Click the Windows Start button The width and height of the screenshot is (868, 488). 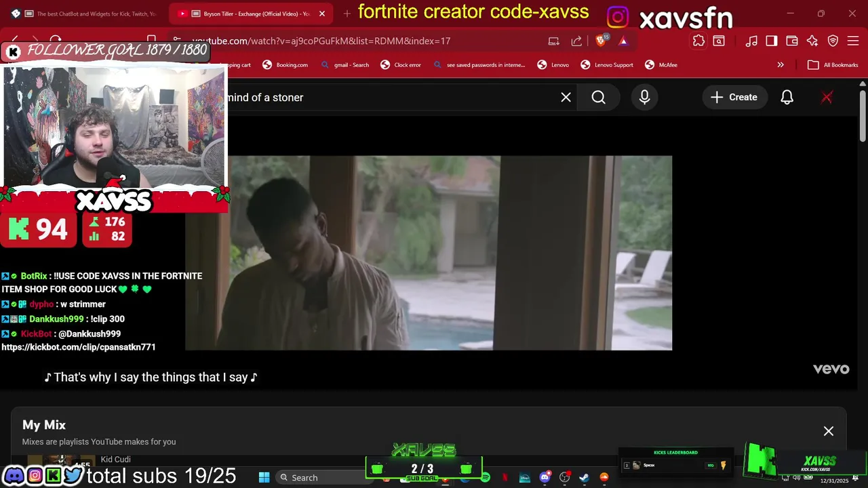coord(264,478)
